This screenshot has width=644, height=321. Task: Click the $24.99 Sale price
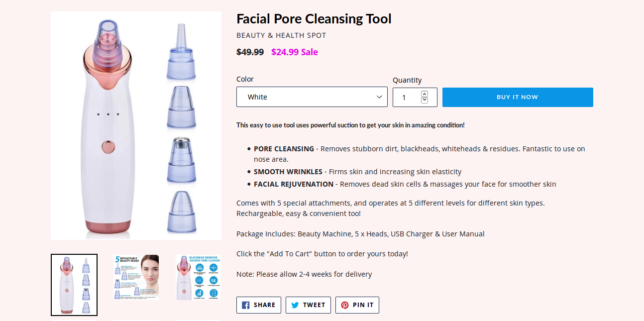tap(294, 52)
